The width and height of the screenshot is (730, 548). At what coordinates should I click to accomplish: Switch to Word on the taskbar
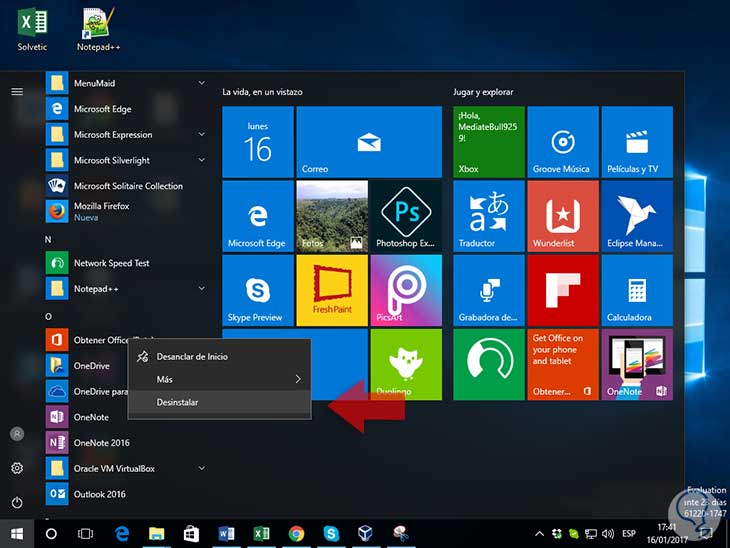(226, 534)
